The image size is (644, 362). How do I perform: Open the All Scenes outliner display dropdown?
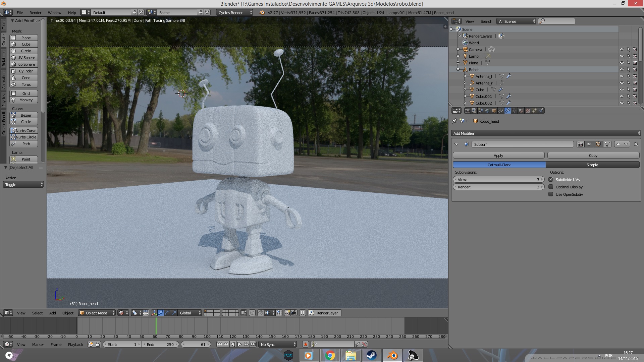pos(517,21)
